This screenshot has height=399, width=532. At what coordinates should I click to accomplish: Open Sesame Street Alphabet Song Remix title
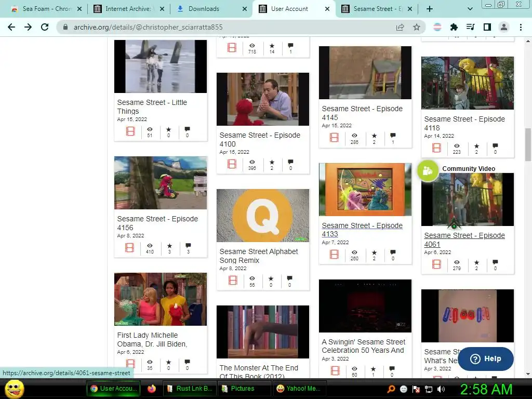coord(259,256)
